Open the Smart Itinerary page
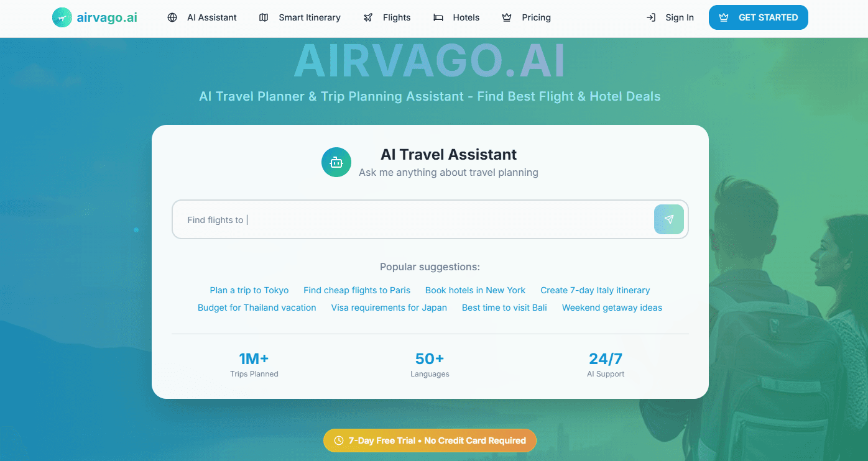The image size is (868, 461). pyautogui.click(x=309, y=17)
